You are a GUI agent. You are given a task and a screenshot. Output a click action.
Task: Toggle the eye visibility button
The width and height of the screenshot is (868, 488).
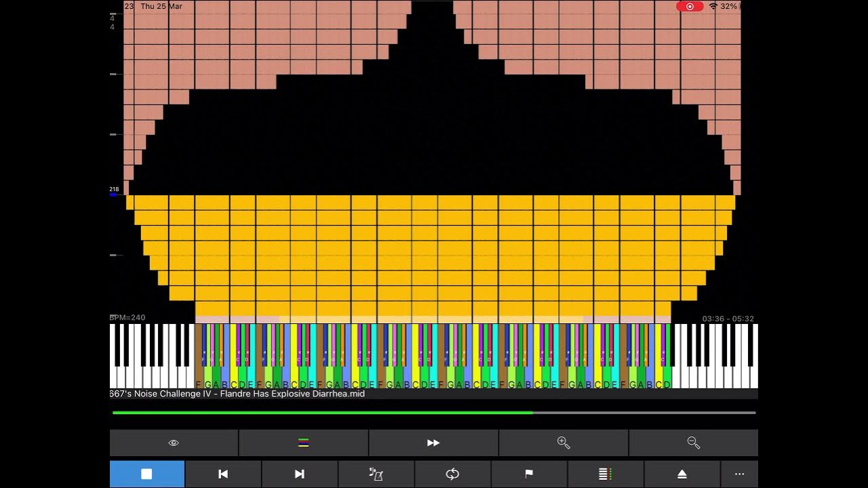click(x=174, y=443)
